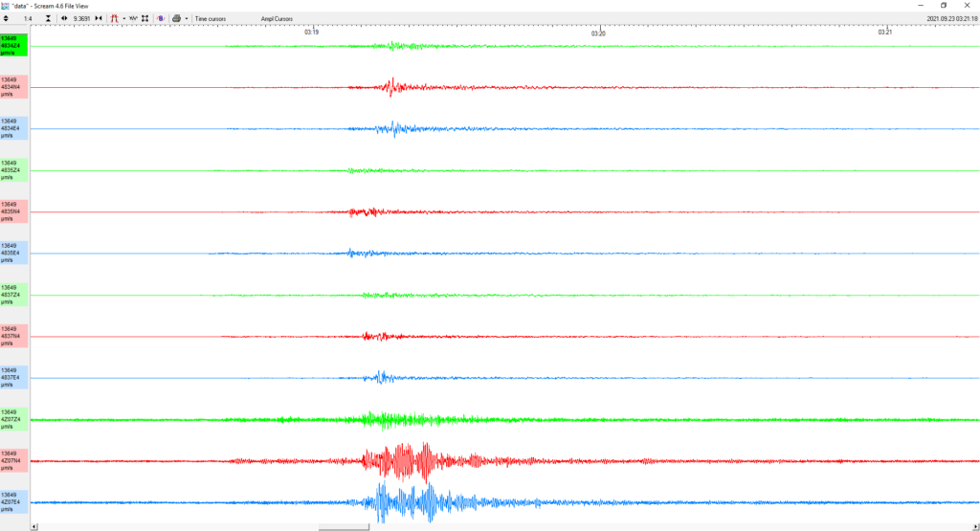Click the waveform WW toolbar icon
The width and height of the screenshot is (980, 531).
coord(133,19)
